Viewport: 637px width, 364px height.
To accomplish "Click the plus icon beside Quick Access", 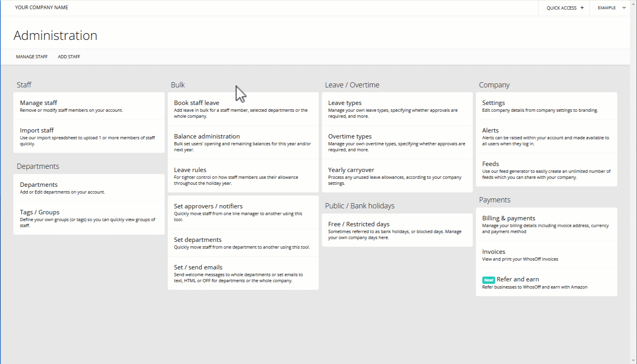I will pos(582,8).
